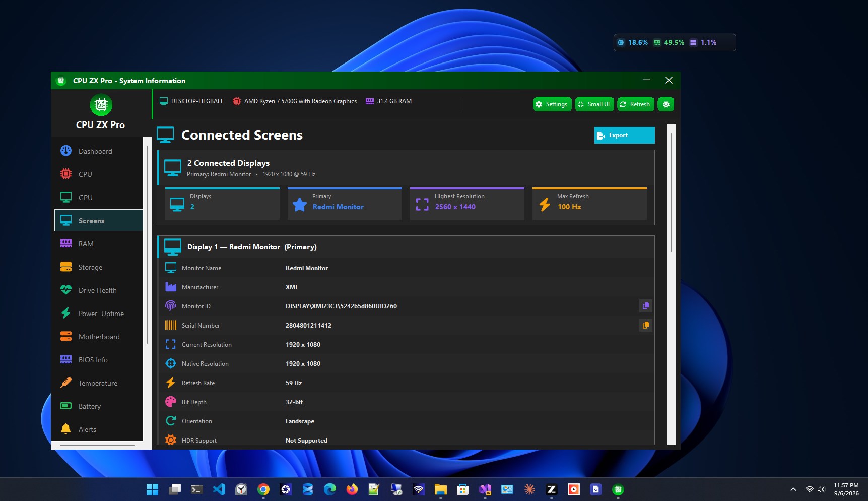Click the CPU ZX Pro logo icon
Image resolution: width=868 pixels, height=501 pixels.
(101, 105)
